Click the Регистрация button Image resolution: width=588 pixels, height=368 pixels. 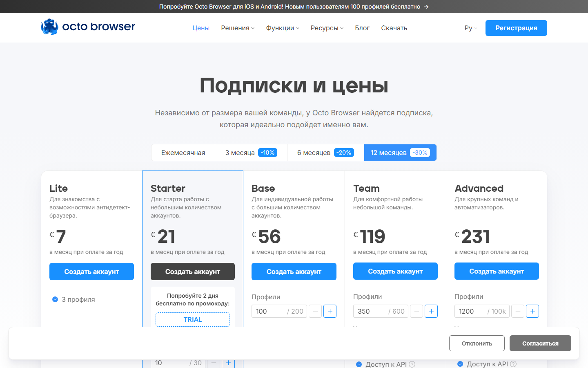(516, 28)
